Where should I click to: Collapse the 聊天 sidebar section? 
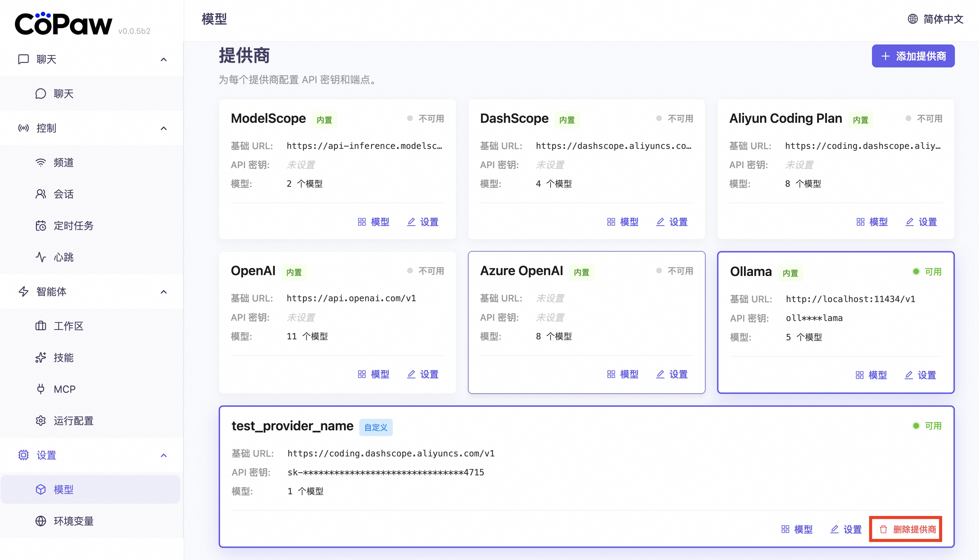[164, 59]
